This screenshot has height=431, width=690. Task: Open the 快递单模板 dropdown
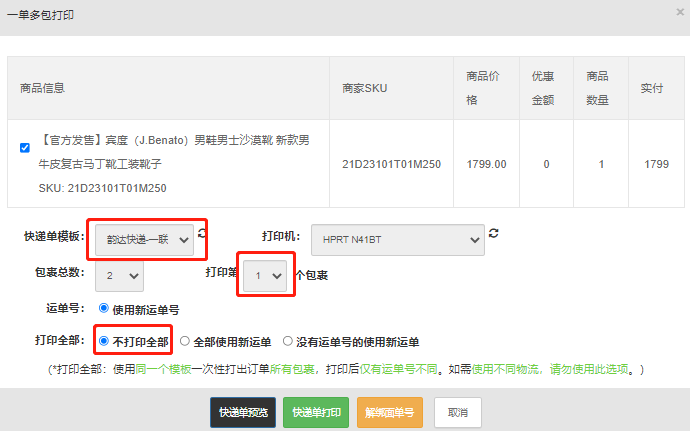[146, 239]
